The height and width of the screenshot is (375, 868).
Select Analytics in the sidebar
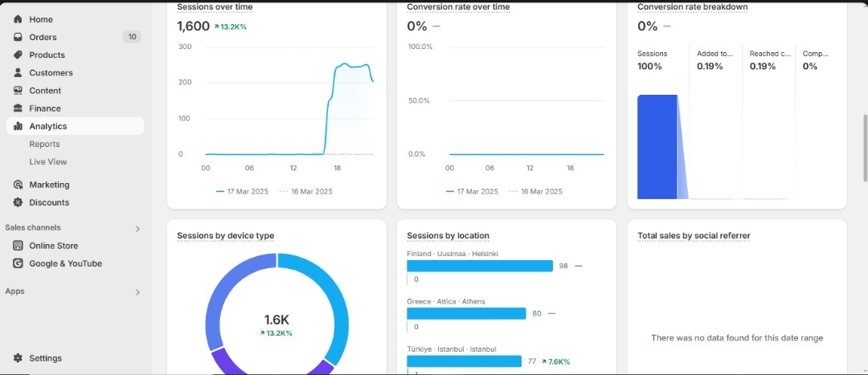[x=48, y=126]
